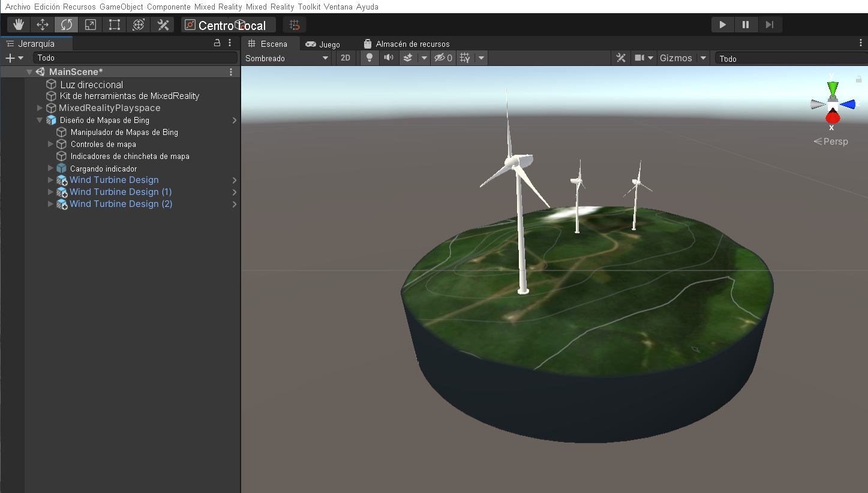Open prefab arrow of Wind Turbine Design (2)
868x493 pixels.
click(235, 204)
